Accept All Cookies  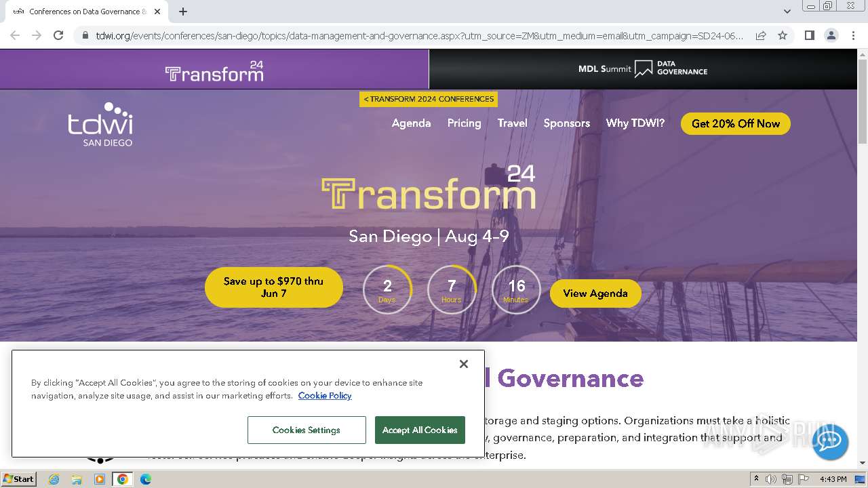tap(420, 430)
